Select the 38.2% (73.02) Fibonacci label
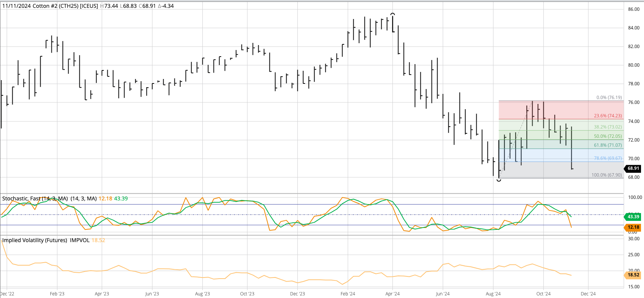Image resolution: width=644 pixels, height=298 pixels. pyautogui.click(x=607, y=127)
